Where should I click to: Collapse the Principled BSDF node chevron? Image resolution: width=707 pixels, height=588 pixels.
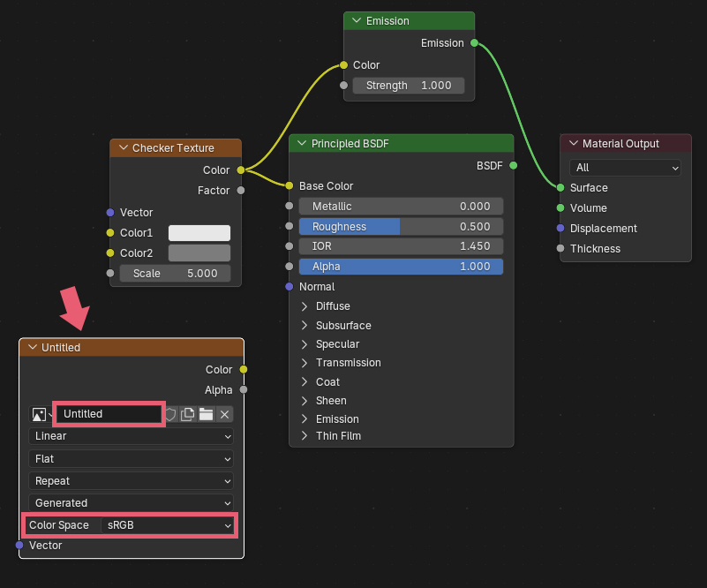[x=302, y=144]
